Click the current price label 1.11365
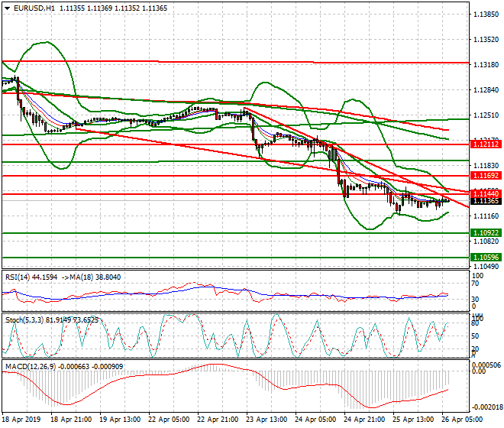504x428 pixels. coord(486,201)
